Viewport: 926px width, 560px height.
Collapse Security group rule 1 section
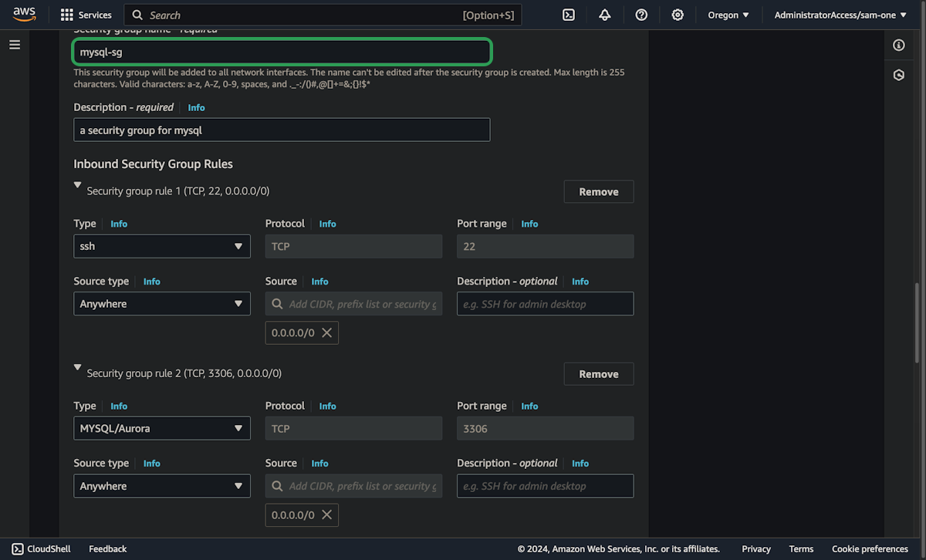click(x=77, y=186)
